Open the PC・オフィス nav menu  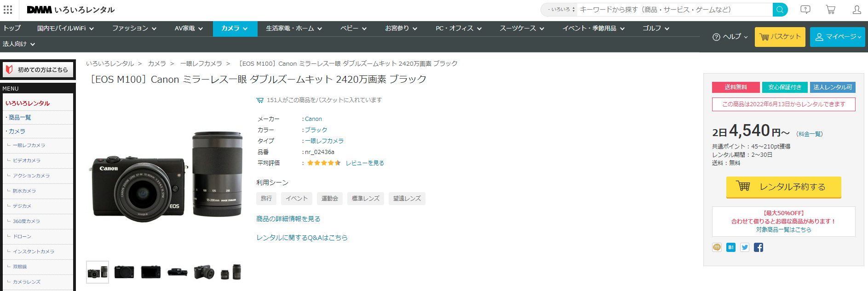pos(459,29)
